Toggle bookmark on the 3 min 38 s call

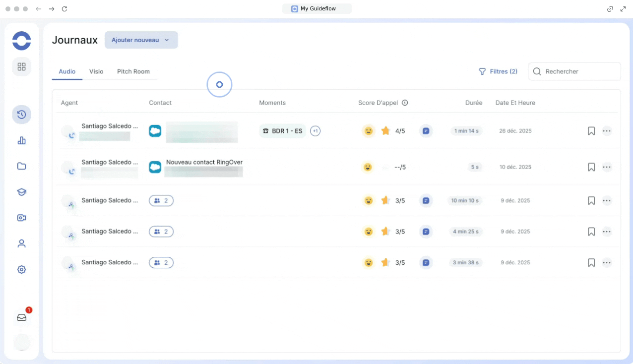[591, 262]
